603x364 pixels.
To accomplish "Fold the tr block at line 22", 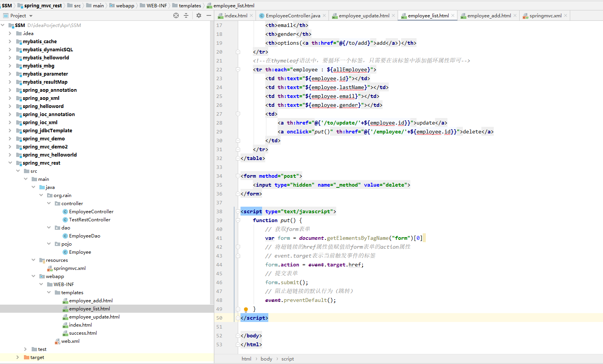I will (x=238, y=70).
